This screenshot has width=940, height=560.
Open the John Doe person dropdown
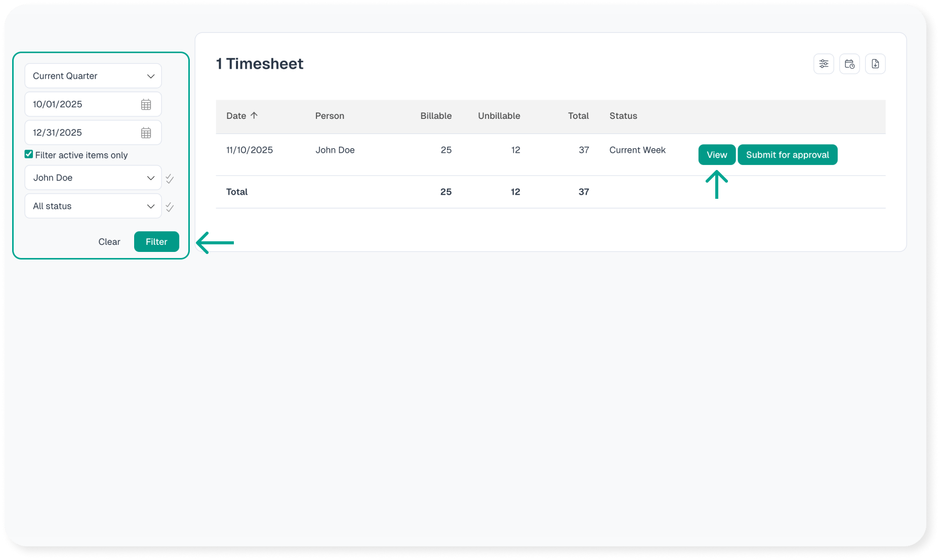pyautogui.click(x=93, y=178)
